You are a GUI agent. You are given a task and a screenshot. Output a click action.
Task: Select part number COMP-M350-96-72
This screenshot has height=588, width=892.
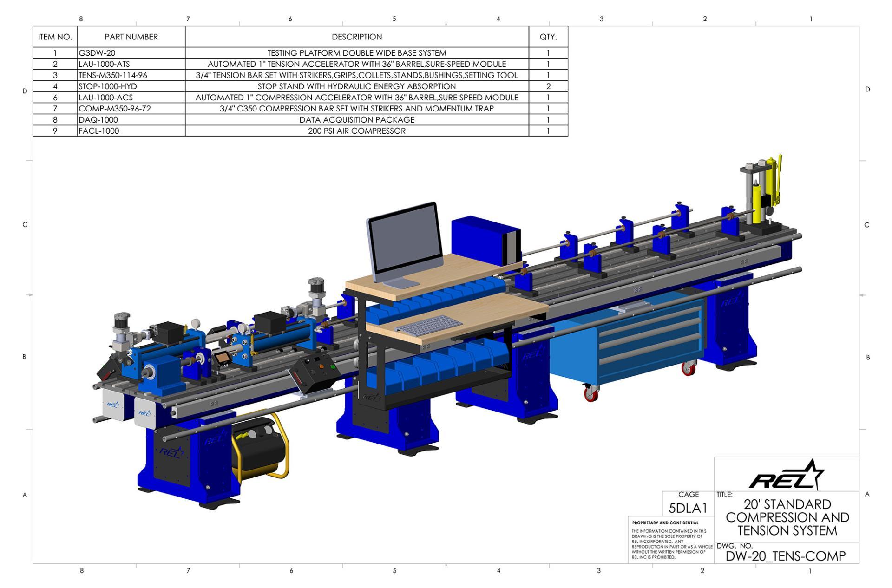pos(131,109)
